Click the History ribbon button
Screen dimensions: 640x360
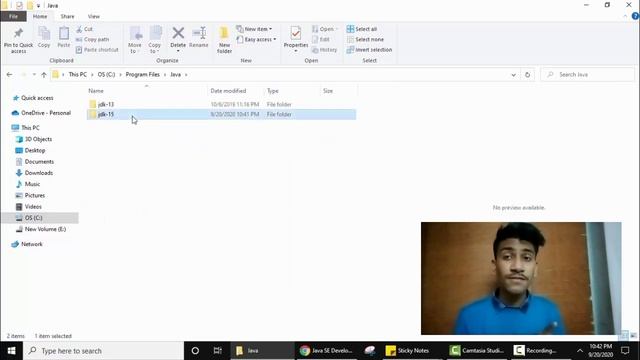324,49
